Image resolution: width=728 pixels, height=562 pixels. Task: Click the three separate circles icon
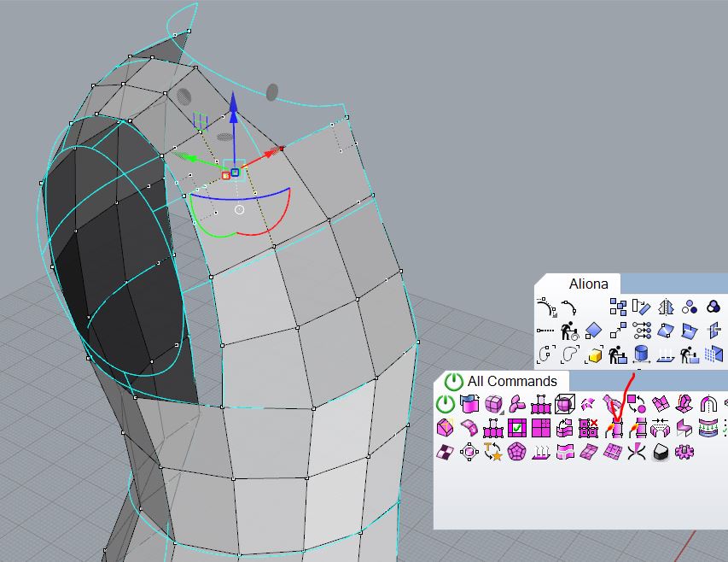click(x=690, y=307)
